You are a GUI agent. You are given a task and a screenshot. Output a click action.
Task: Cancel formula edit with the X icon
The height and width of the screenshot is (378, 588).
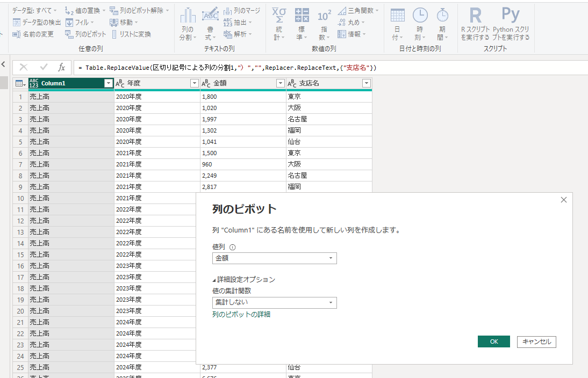[24, 67]
